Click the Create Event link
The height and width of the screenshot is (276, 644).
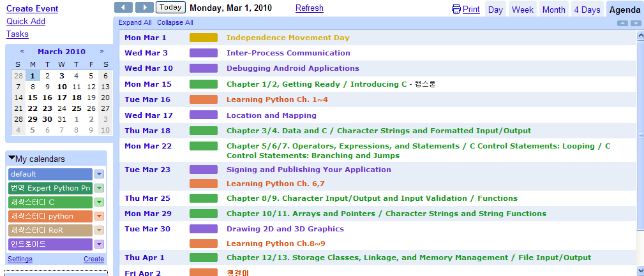coord(33,9)
